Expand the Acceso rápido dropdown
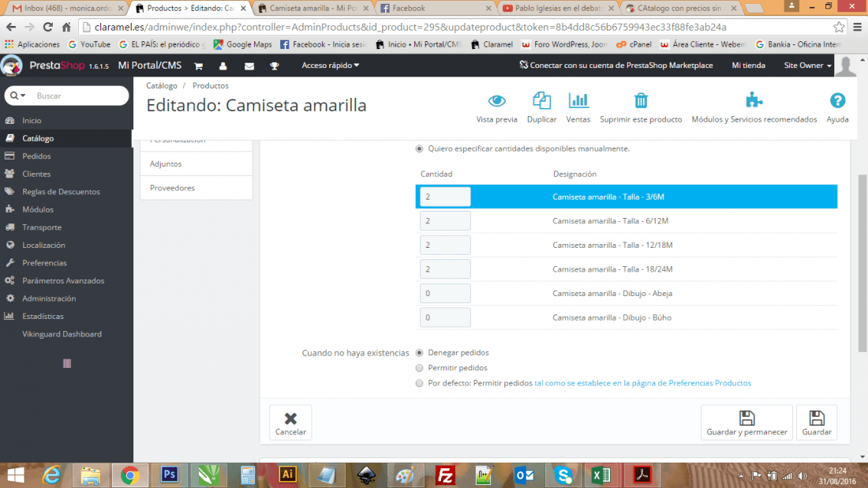 point(330,66)
